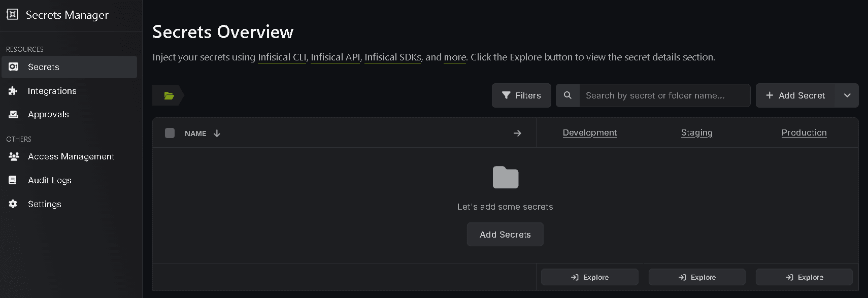Explore the Production environment
Viewport: 868px width, 298px height.
804,277
